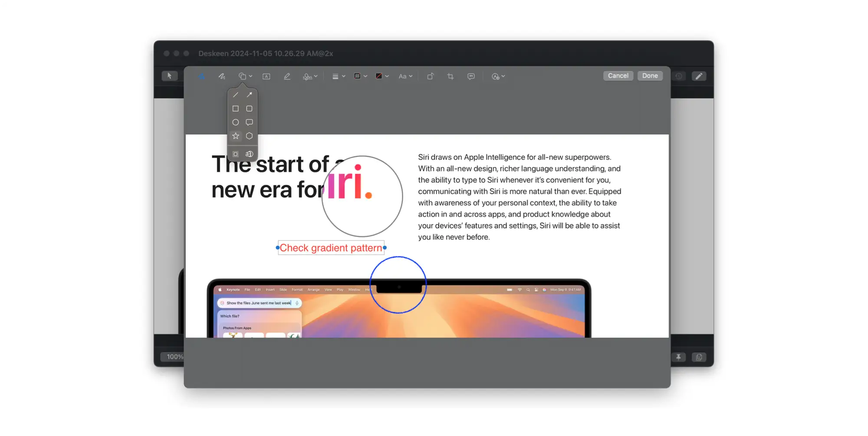The height and width of the screenshot is (436, 868).
Task: Click the window title 'Deskeen 2024-11-05 10.26.29 AM@2x'
Action: tap(266, 53)
